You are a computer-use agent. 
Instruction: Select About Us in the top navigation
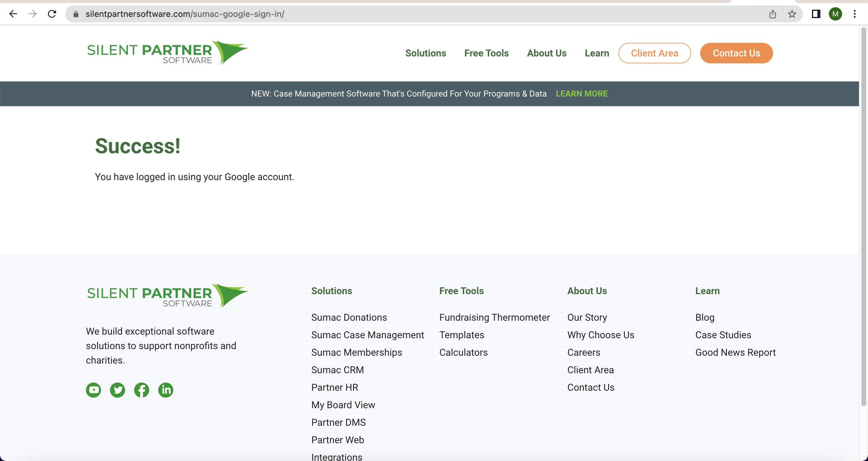pyautogui.click(x=546, y=53)
